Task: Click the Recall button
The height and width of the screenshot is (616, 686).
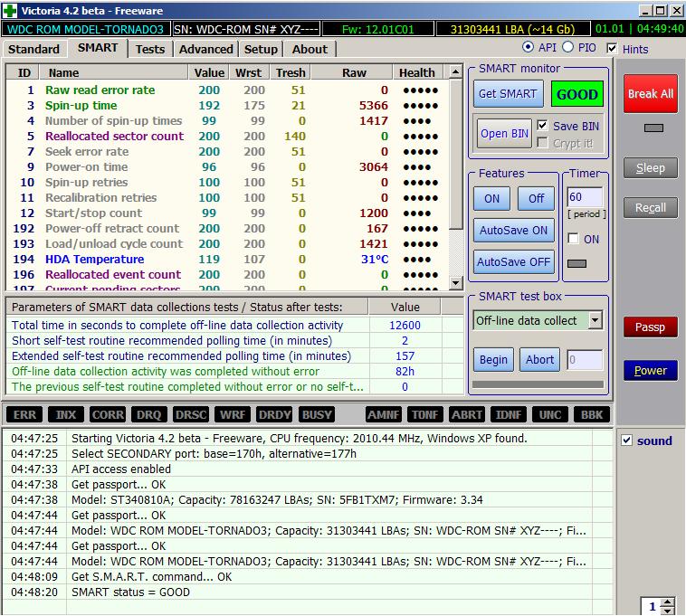Action: pos(651,208)
